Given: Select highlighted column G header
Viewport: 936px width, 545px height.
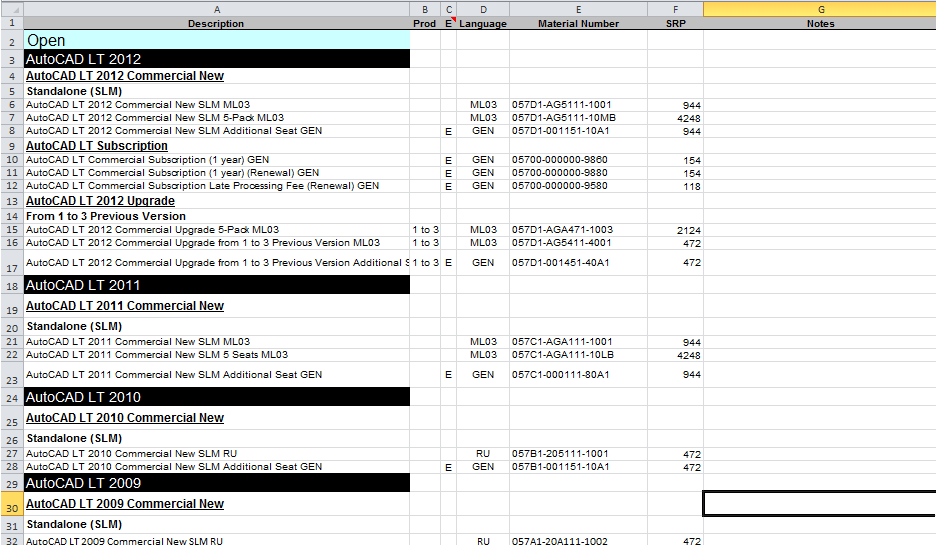Looking at the screenshot, I should pos(820,9).
